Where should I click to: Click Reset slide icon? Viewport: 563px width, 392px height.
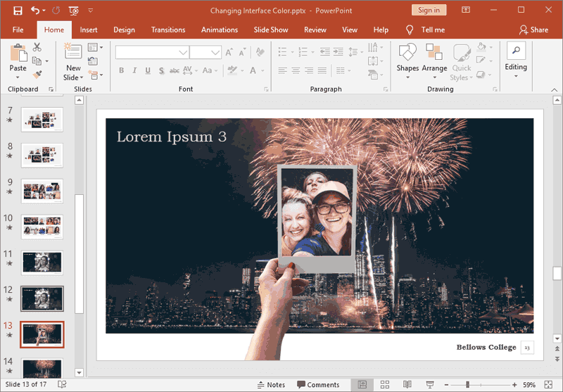click(x=93, y=61)
